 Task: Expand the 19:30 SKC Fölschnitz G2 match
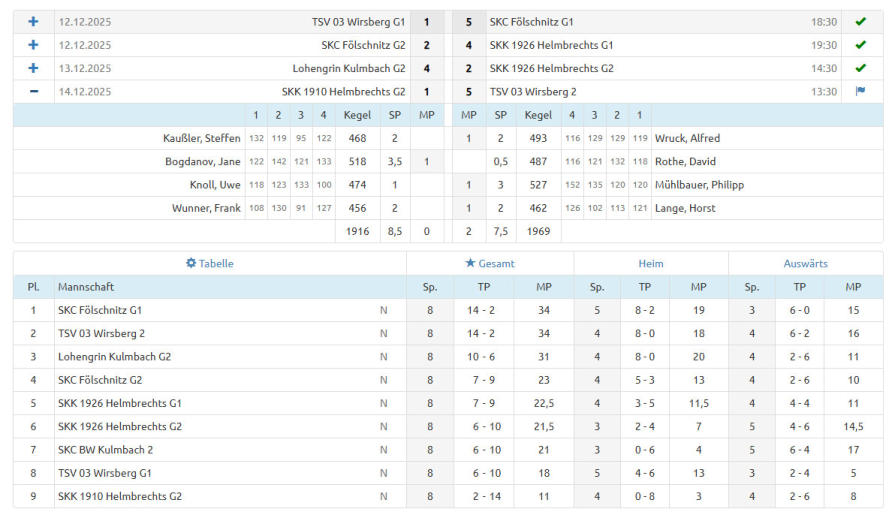coord(33,45)
